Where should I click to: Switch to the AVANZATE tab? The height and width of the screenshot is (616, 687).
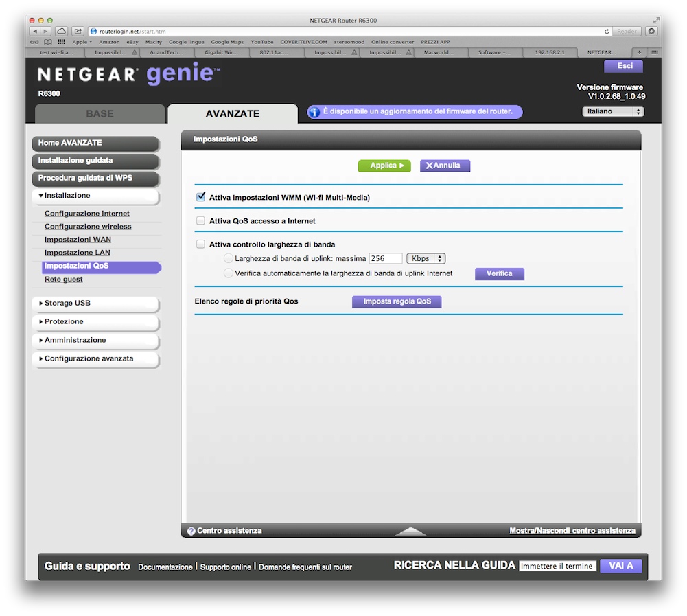coord(233,113)
